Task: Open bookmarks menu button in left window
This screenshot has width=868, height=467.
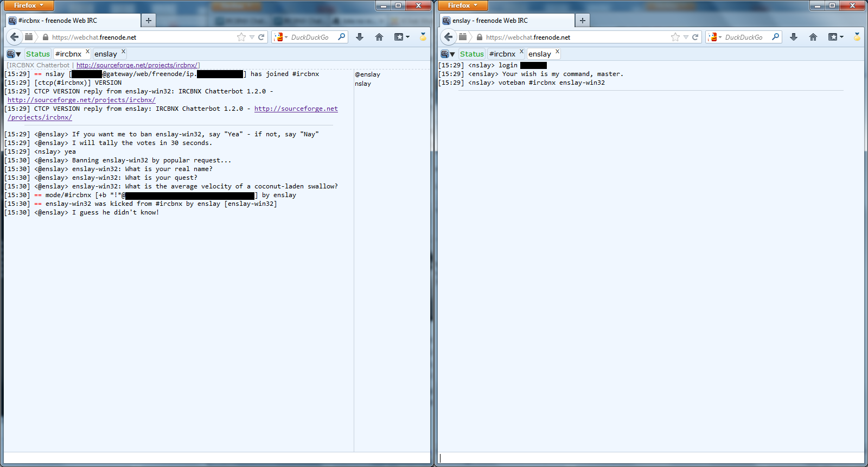Action: (x=402, y=37)
